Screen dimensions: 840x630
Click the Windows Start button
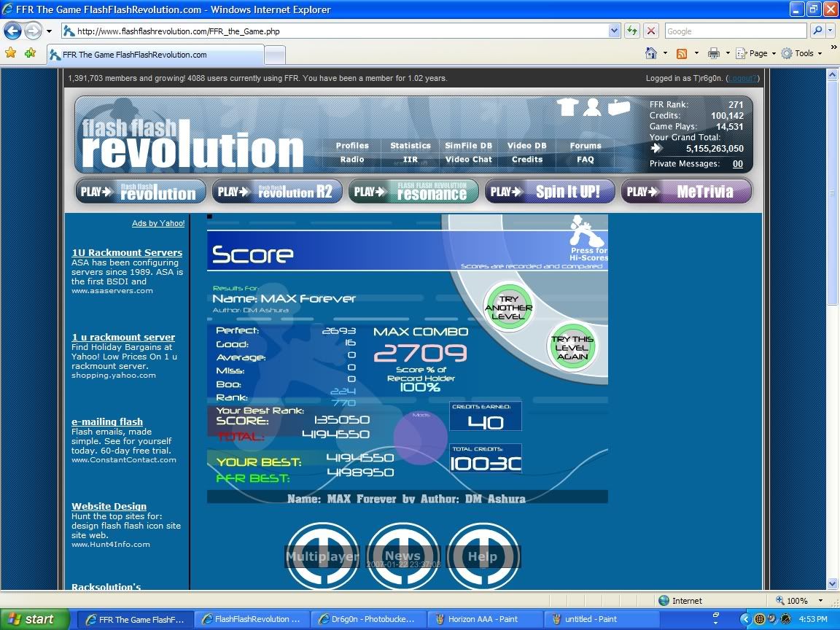click(x=32, y=619)
